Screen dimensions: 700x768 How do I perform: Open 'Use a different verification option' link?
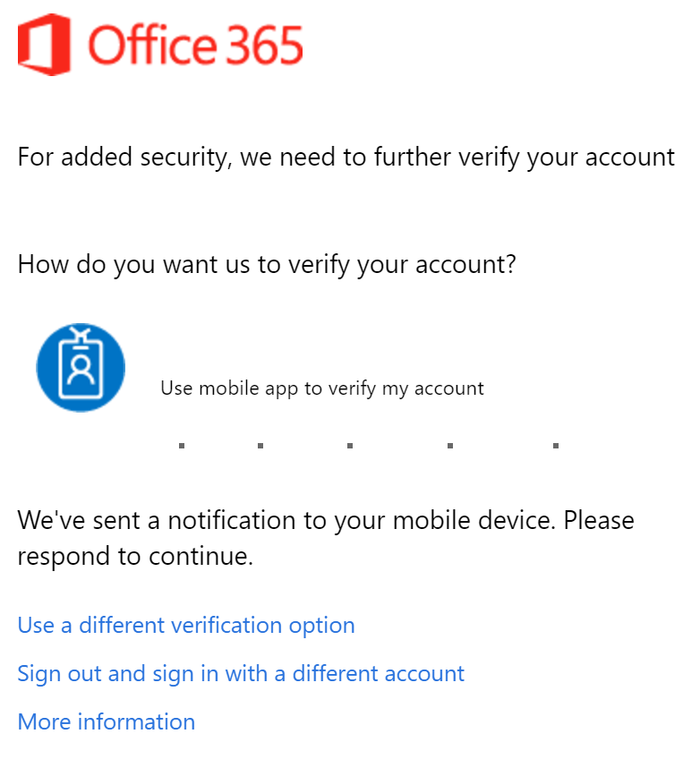click(x=186, y=625)
